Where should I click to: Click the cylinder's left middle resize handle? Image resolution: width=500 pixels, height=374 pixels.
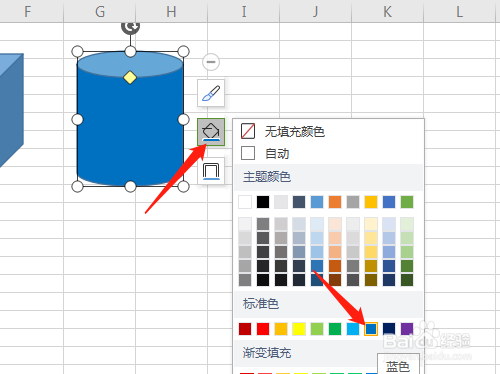(x=77, y=119)
